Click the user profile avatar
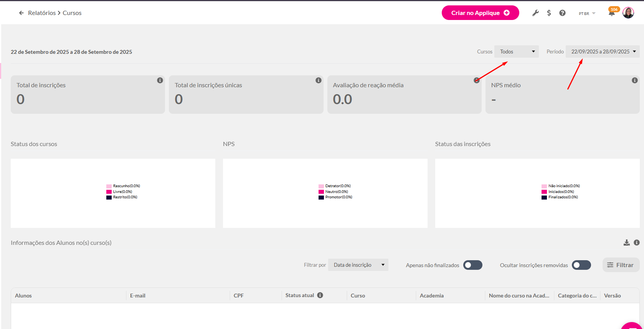Image resolution: width=644 pixels, height=329 pixels. [x=628, y=13]
